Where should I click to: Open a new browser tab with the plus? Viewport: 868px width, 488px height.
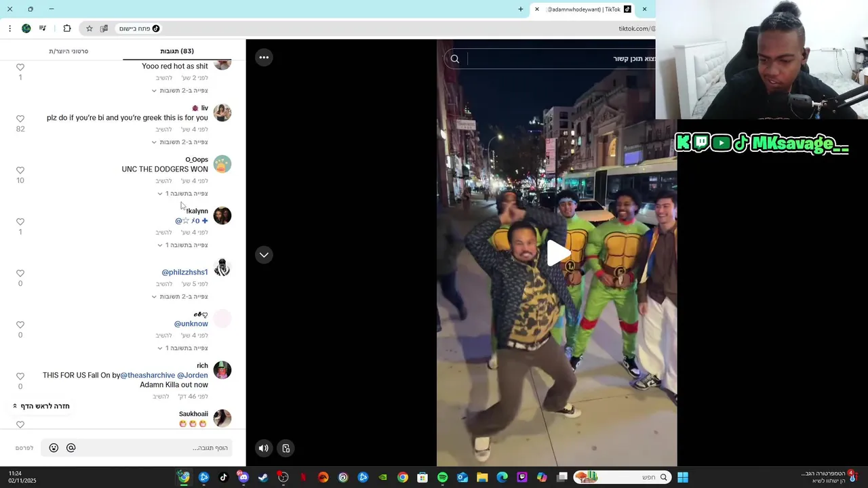click(x=521, y=9)
